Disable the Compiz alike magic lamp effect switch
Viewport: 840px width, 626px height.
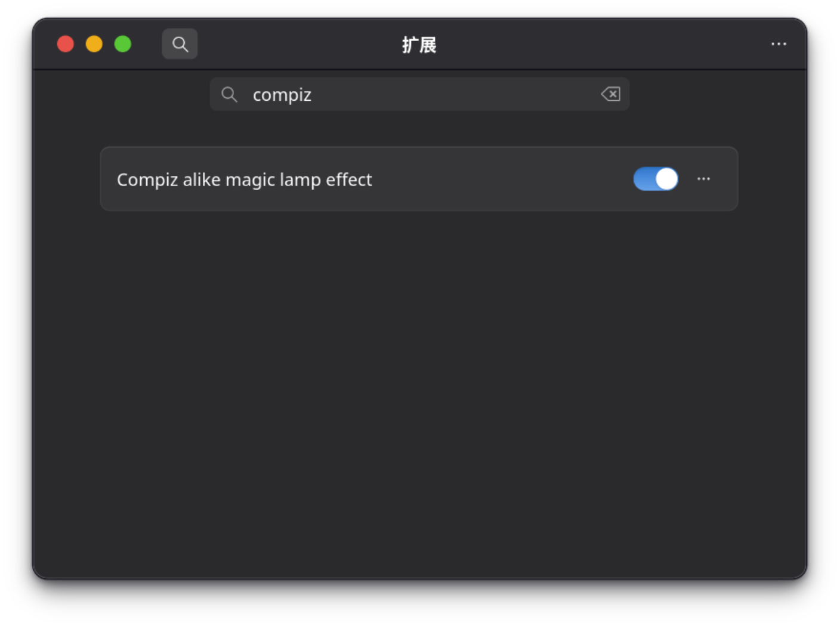click(x=656, y=179)
